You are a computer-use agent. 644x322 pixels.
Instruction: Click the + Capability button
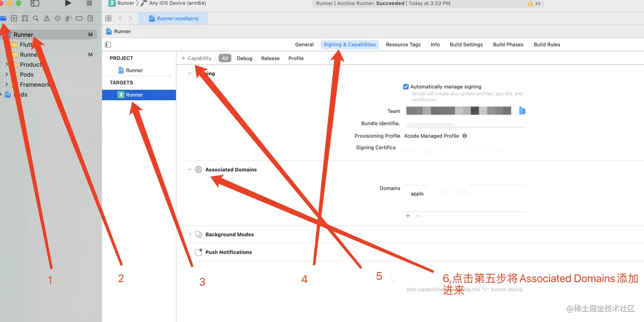(x=196, y=58)
